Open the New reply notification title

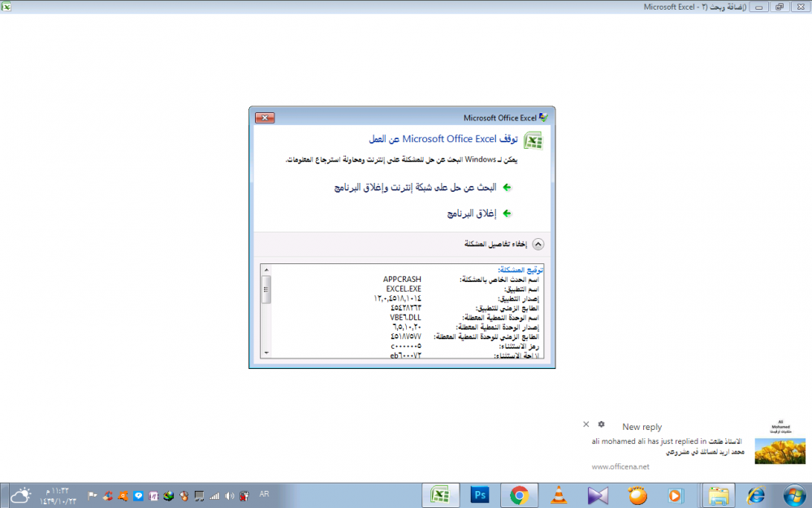coord(642,427)
